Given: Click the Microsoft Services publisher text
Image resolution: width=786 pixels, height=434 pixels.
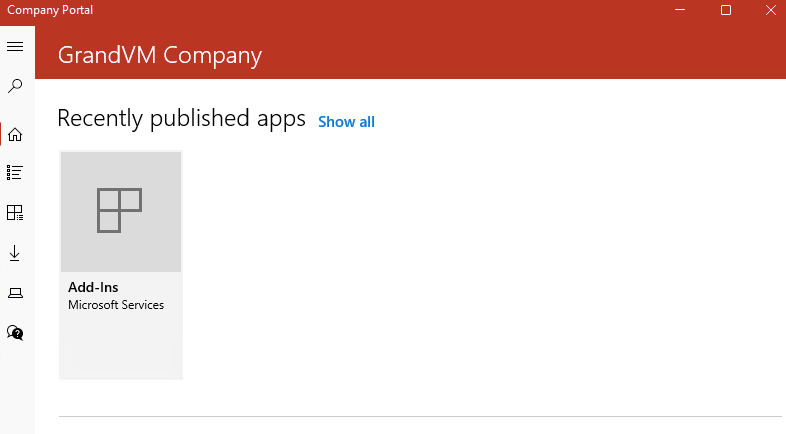Looking at the screenshot, I should (x=116, y=305).
